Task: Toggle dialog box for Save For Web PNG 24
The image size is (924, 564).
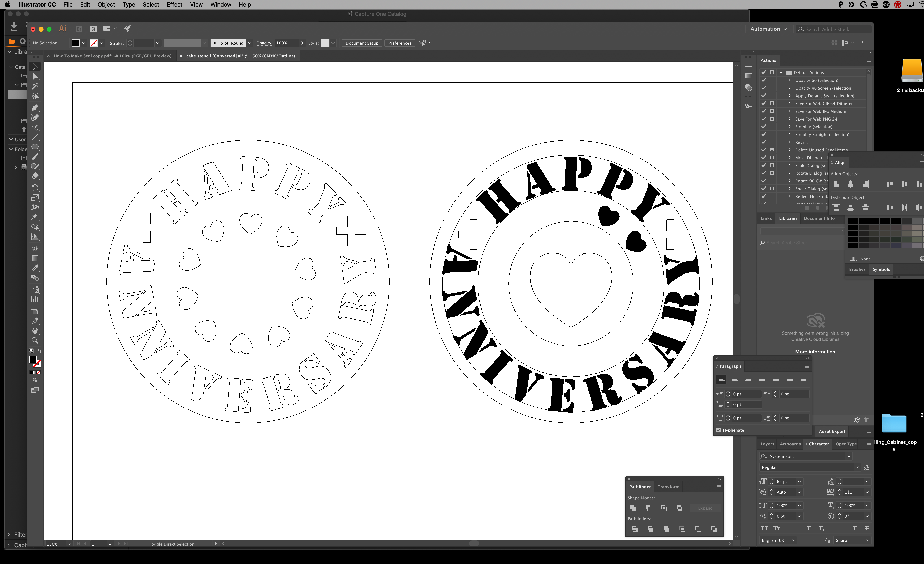Action: (x=772, y=119)
